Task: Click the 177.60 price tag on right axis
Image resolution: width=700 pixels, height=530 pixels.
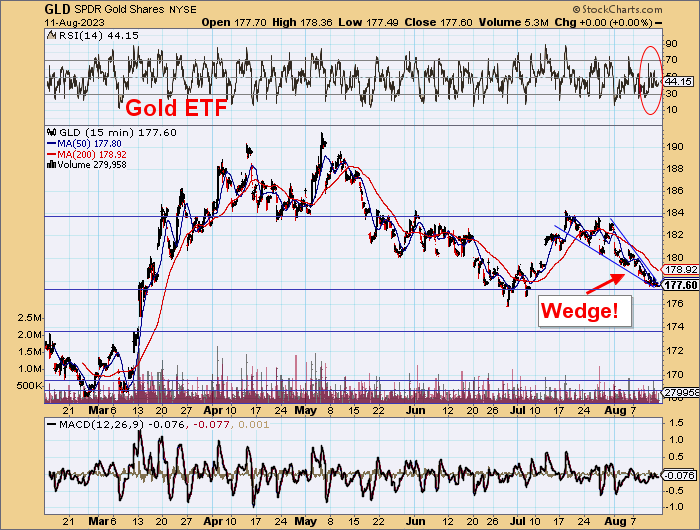Action: pyautogui.click(x=681, y=285)
